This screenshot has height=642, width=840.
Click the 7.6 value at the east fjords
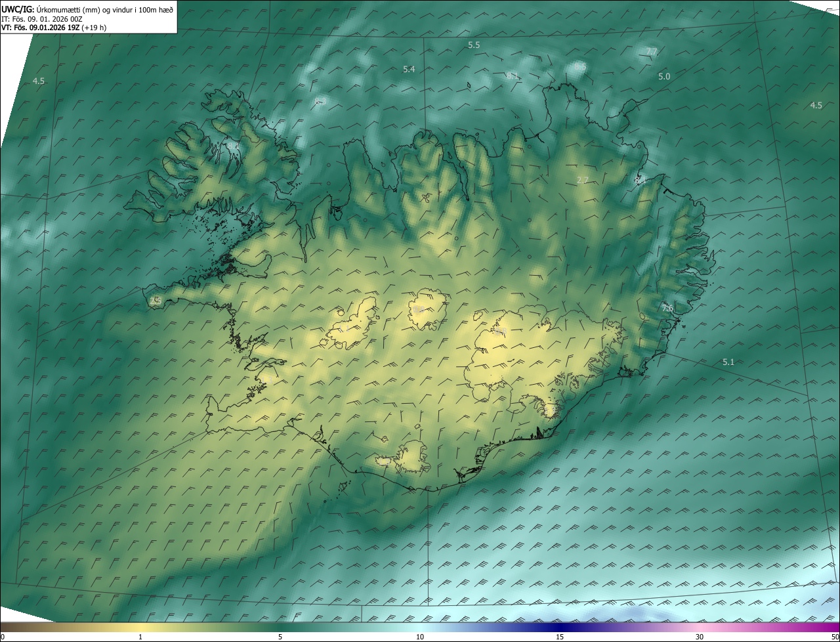pos(667,308)
